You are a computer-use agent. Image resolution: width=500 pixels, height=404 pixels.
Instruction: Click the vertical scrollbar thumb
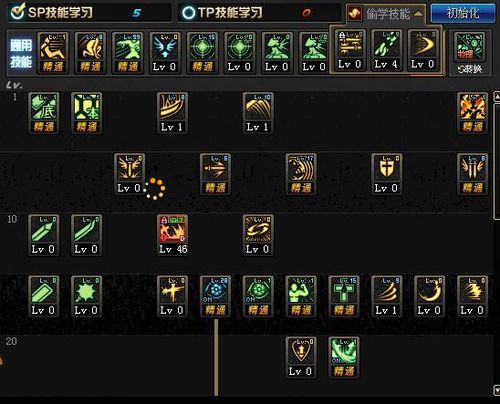point(497,161)
